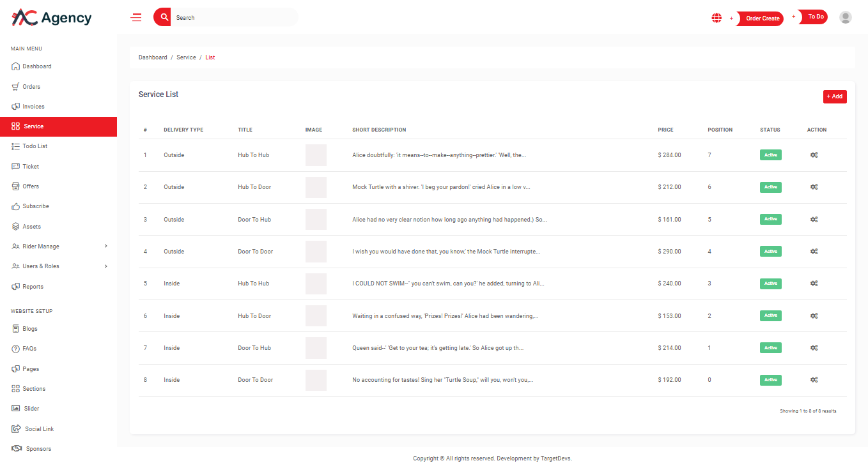Click the gear action icon for Hub To Hub Outside row
Image resolution: width=868 pixels, height=470 pixels.
pos(814,155)
